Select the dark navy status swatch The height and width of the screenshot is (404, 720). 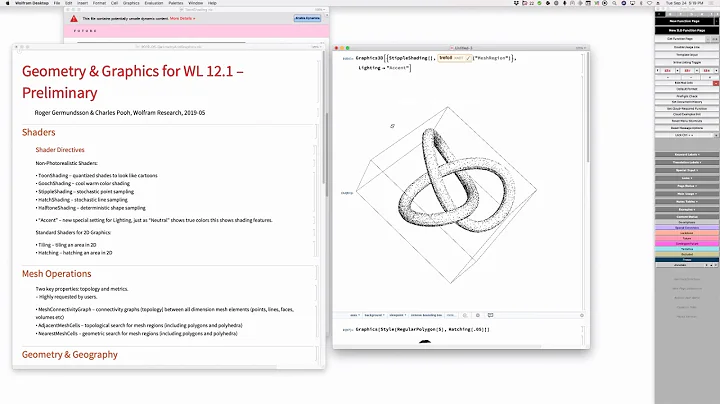click(x=687, y=260)
